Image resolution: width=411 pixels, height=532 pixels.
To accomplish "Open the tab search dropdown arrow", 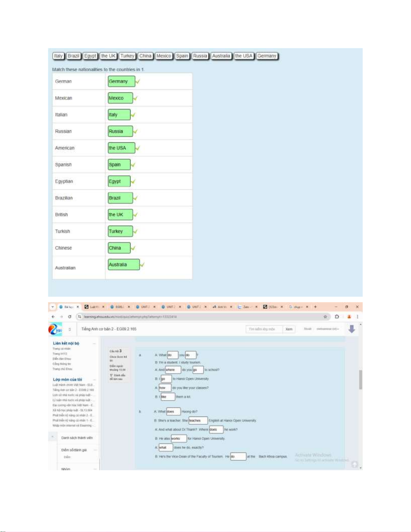I will coord(53,307).
